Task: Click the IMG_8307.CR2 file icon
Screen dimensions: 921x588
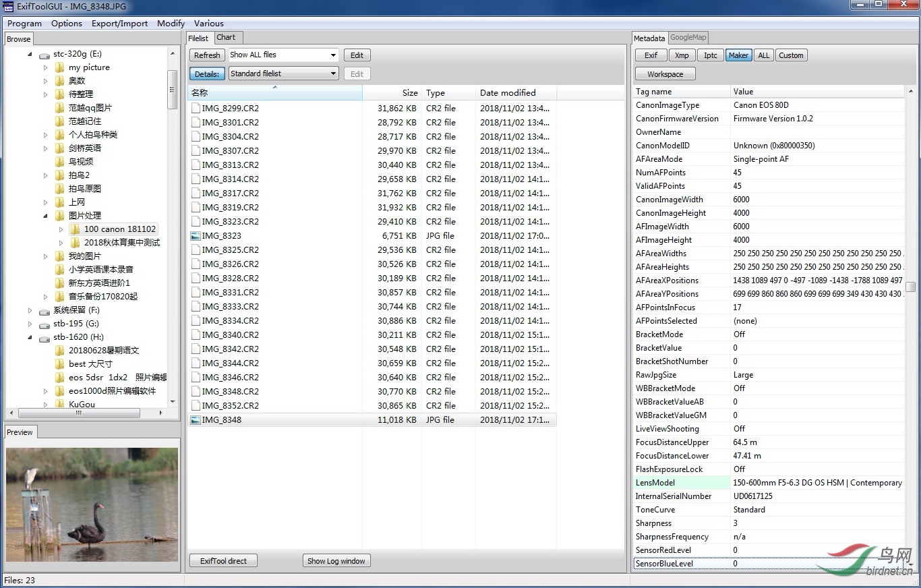Action: point(196,150)
